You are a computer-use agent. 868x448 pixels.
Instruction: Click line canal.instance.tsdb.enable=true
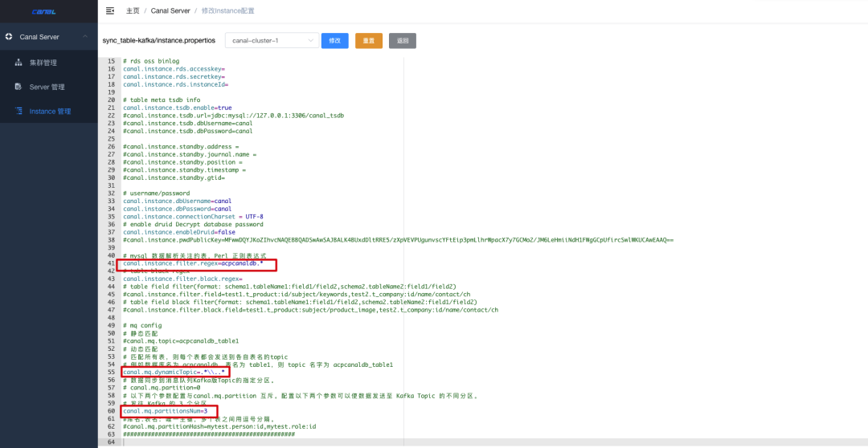pos(177,108)
